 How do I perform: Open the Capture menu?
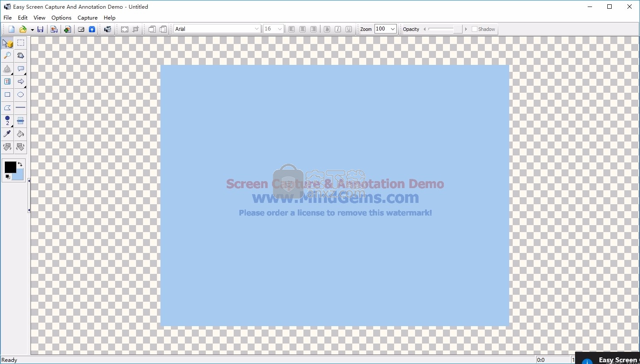88,18
